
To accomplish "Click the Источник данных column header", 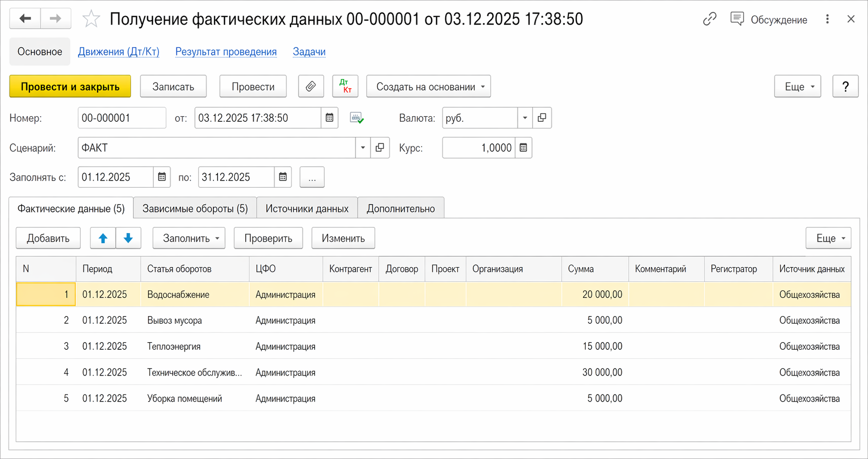I will pos(812,269).
